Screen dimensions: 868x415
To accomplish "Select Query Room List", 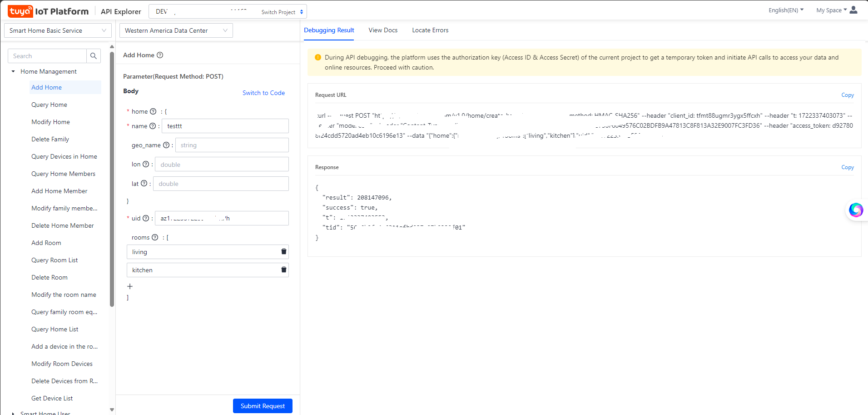I will pos(55,260).
